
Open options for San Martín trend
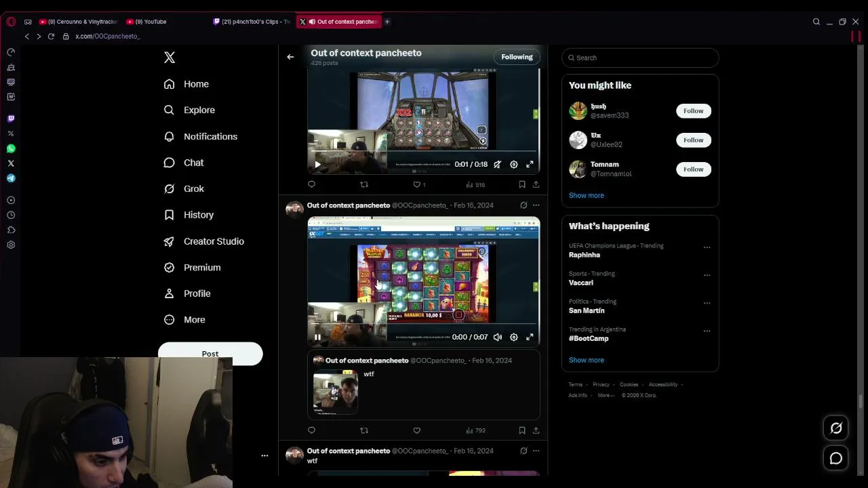point(707,302)
